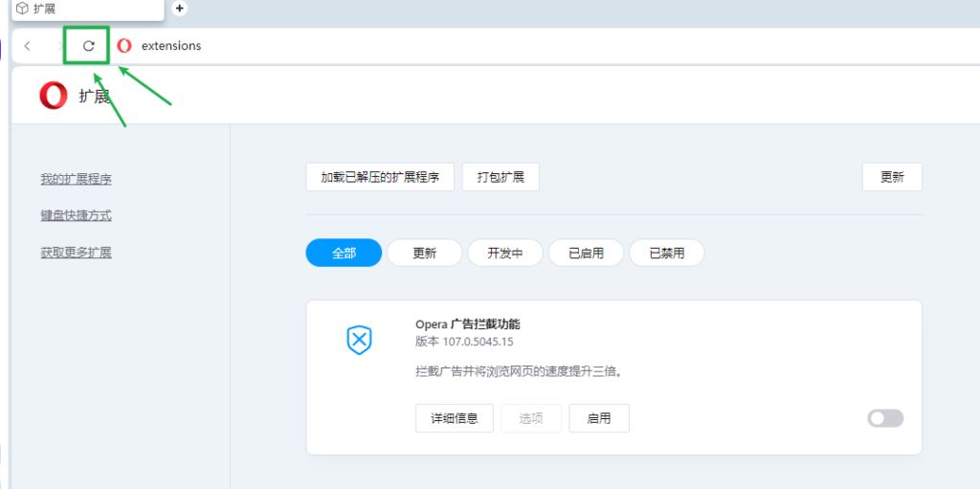Click the reload page icon
This screenshot has height=489, width=980.
(x=88, y=46)
